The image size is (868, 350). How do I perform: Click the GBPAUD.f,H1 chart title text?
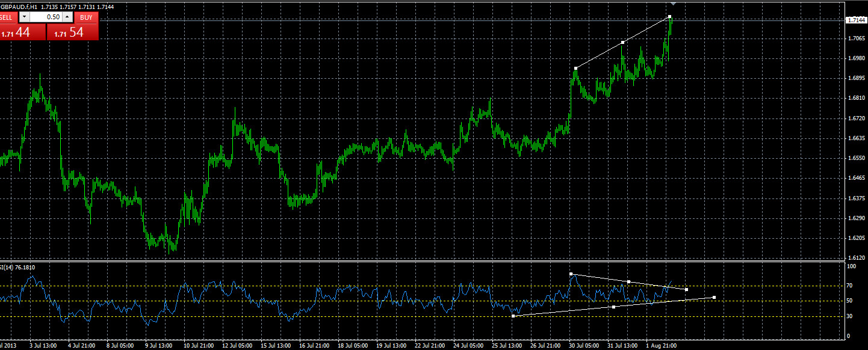[19, 7]
